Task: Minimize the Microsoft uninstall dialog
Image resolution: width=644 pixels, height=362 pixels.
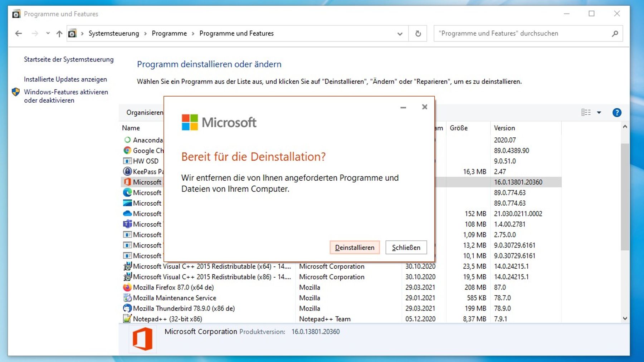Action: point(403,107)
